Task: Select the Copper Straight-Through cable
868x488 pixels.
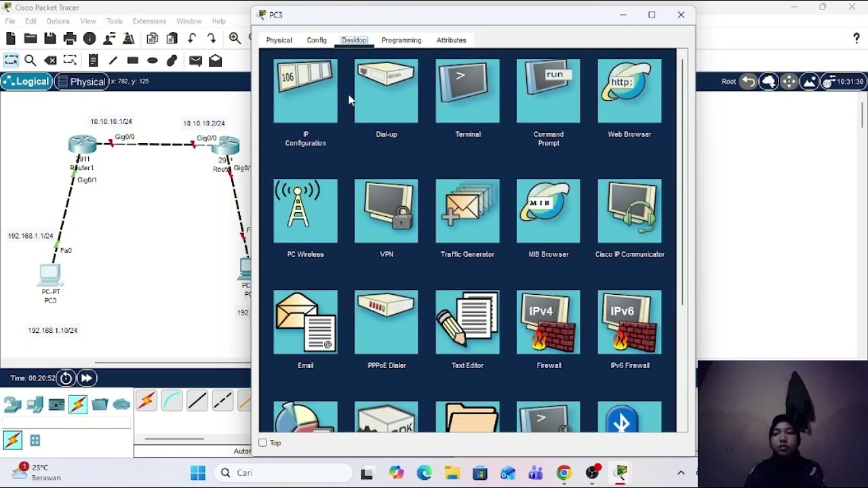Action: point(197,402)
